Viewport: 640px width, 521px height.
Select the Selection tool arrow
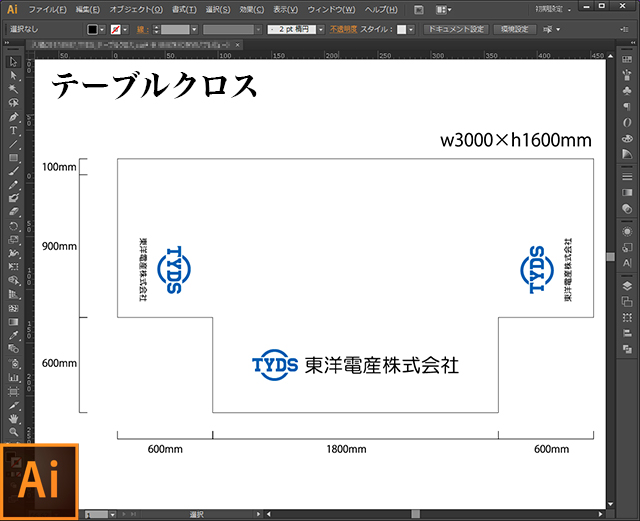14,61
